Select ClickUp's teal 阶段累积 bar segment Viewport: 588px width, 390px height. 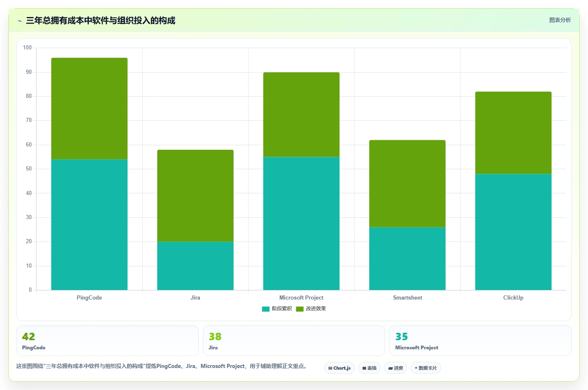tap(513, 232)
